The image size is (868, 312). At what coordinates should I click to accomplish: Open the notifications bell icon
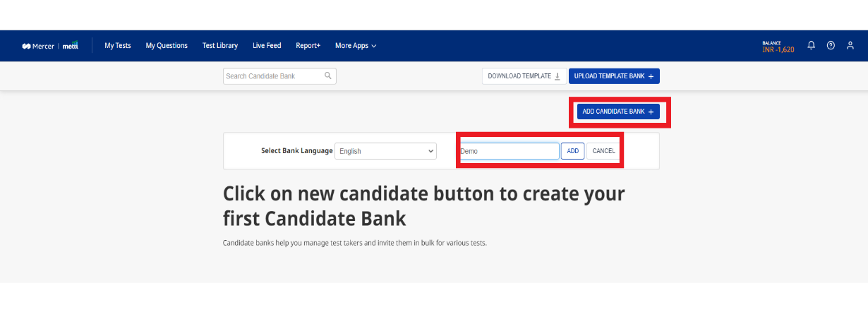point(811,45)
